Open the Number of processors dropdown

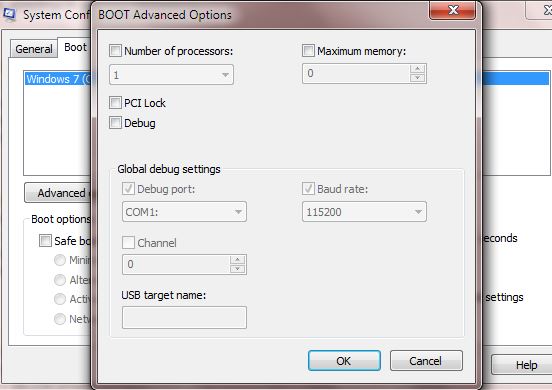point(171,75)
